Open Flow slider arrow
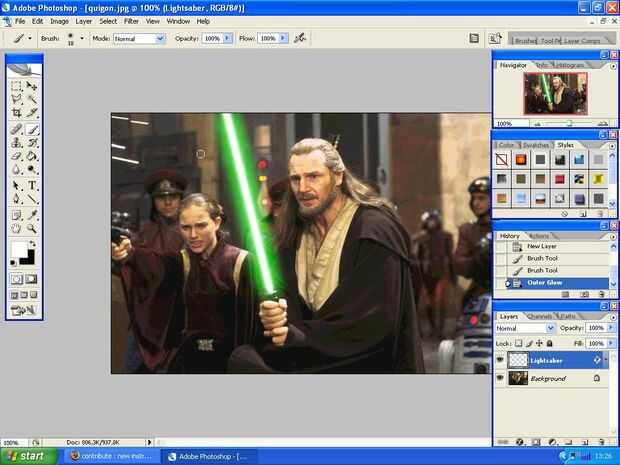The height and width of the screenshot is (465, 620). coord(283,38)
